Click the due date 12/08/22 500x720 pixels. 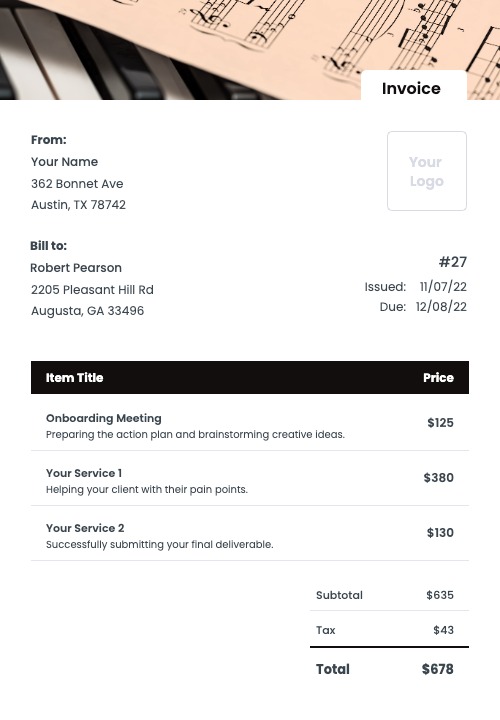coord(441,307)
